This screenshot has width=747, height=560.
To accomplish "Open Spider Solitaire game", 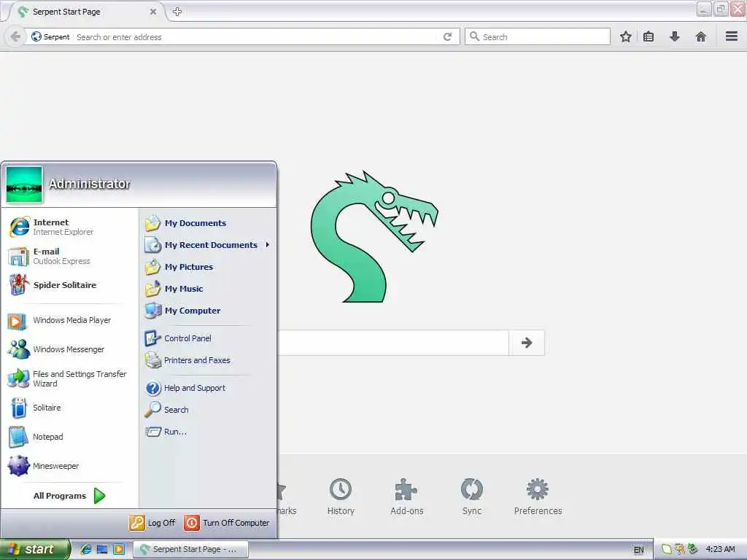I will (x=53, y=285).
